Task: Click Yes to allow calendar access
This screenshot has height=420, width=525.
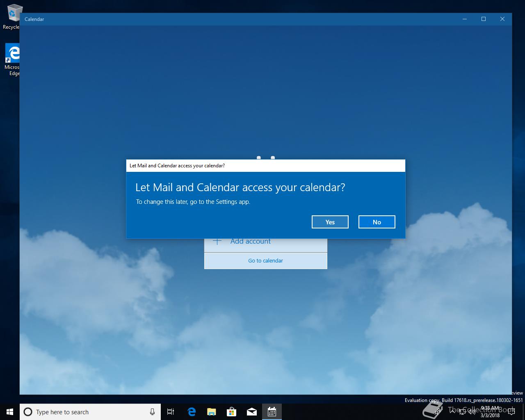Action: tap(330, 222)
